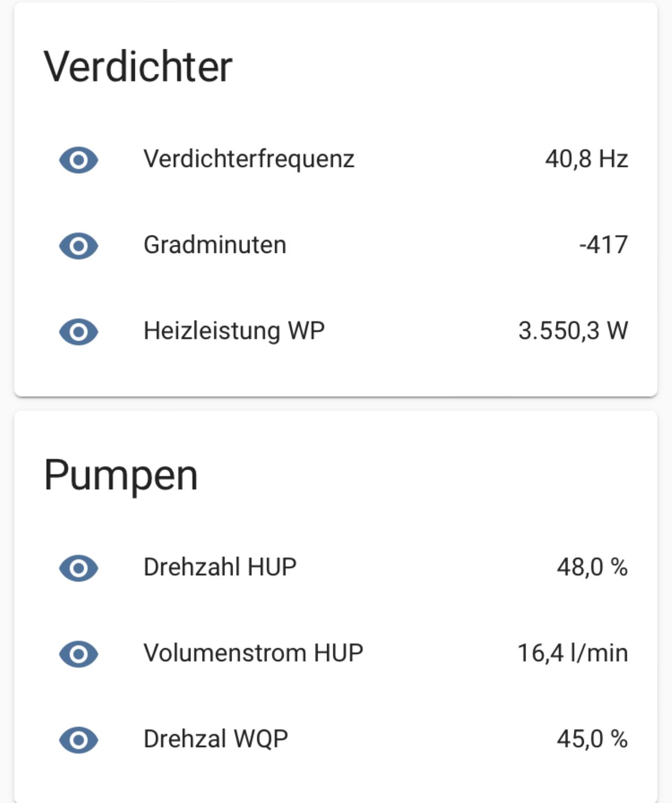Select the eye icon beside Drehzahl HUP

(79, 568)
